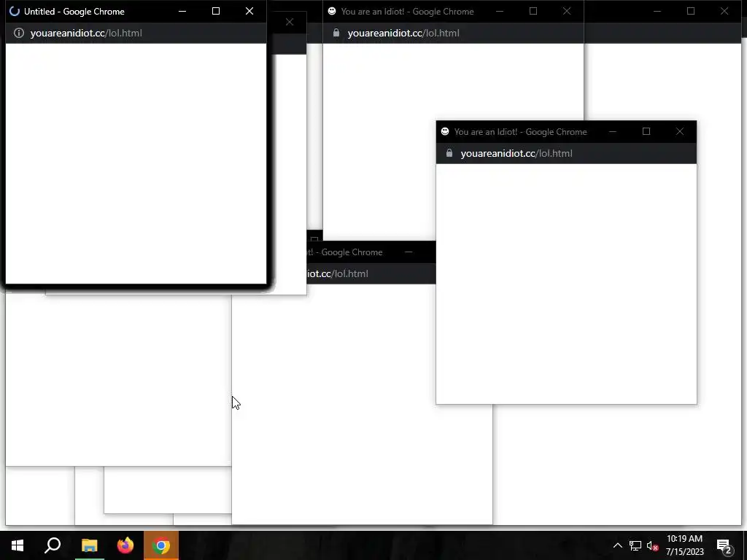The image size is (747, 560).
Task: Close the front You are an Idiot window
Action: (680, 131)
